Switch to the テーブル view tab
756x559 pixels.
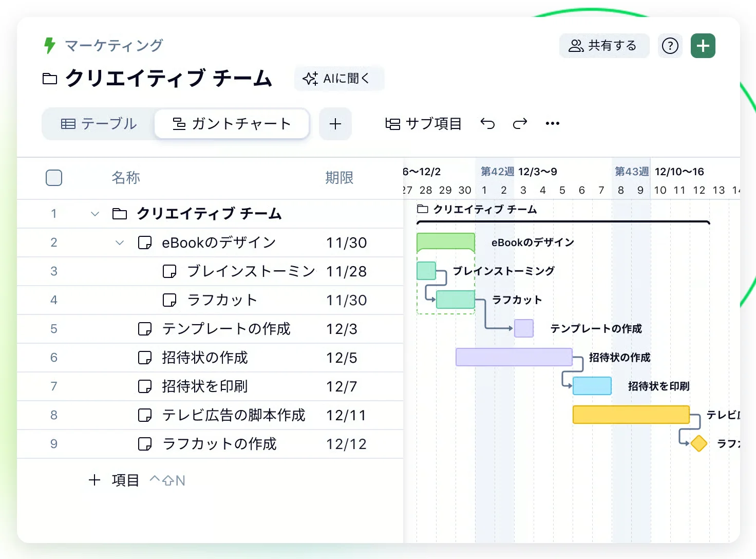pyautogui.click(x=99, y=124)
